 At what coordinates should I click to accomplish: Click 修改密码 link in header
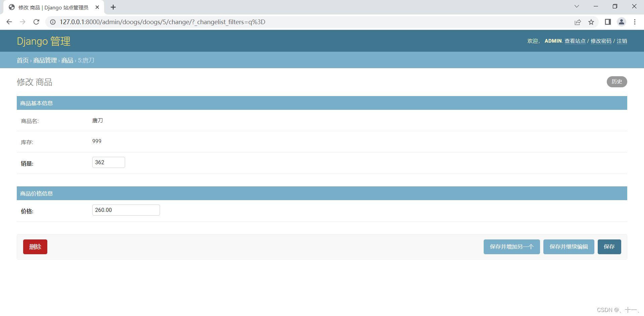point(601,41)
